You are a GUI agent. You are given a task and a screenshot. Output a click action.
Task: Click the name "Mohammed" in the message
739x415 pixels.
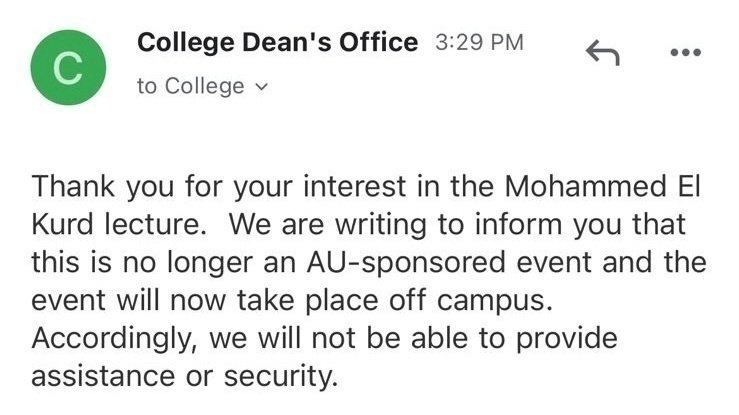click(x=578, y=188)
